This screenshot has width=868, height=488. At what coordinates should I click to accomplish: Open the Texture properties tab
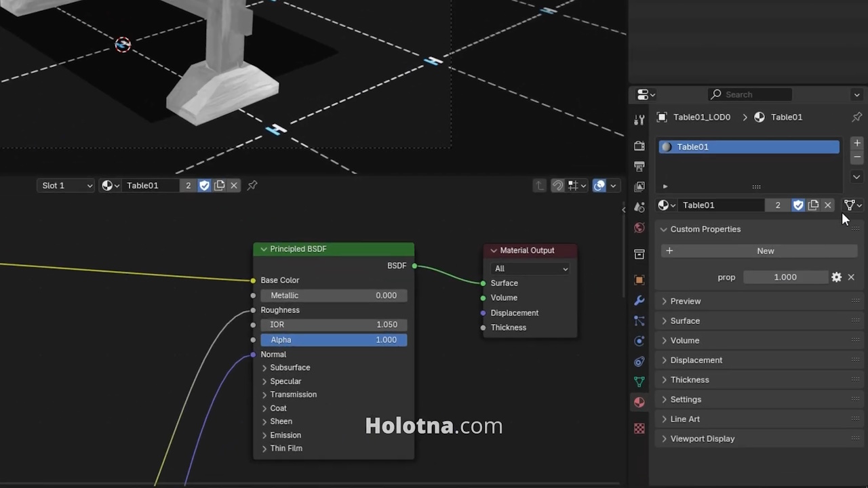click(639, 428)
